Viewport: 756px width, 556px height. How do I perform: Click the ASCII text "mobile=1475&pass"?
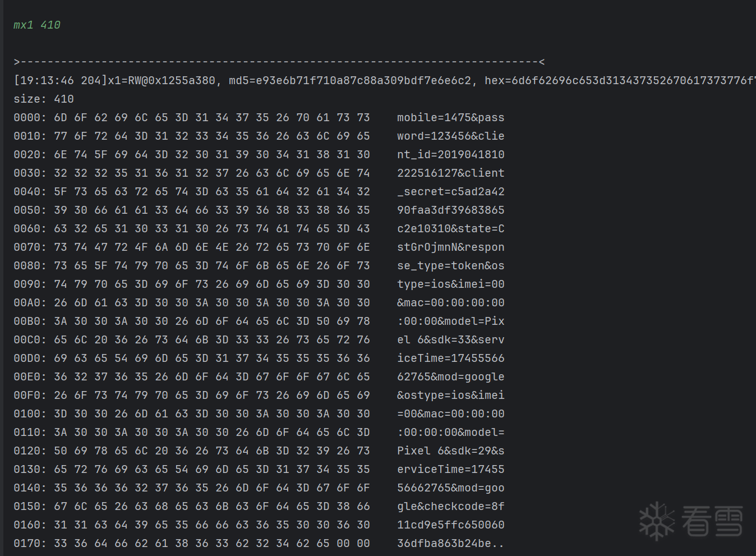[x=451, y=117]
